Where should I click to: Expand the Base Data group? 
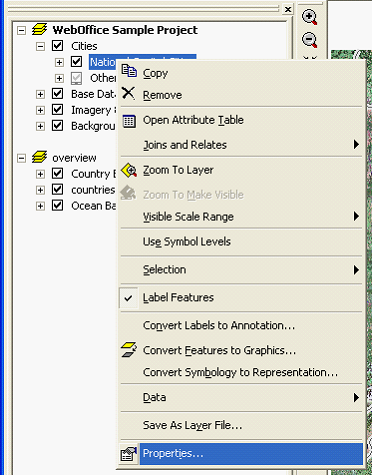point(40,94)
